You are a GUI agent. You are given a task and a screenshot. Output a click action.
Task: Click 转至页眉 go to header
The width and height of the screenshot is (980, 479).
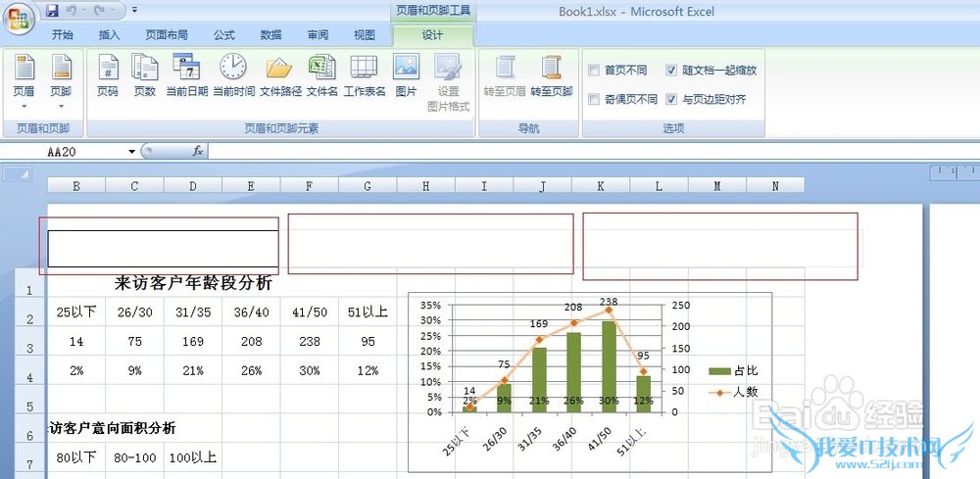(505, 75)
